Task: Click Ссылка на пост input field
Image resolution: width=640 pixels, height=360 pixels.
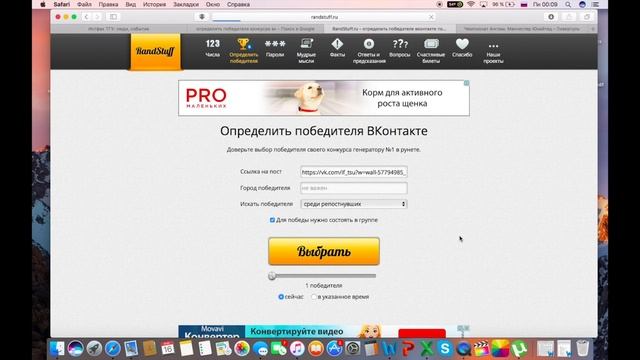Action: tap(354, 172)
